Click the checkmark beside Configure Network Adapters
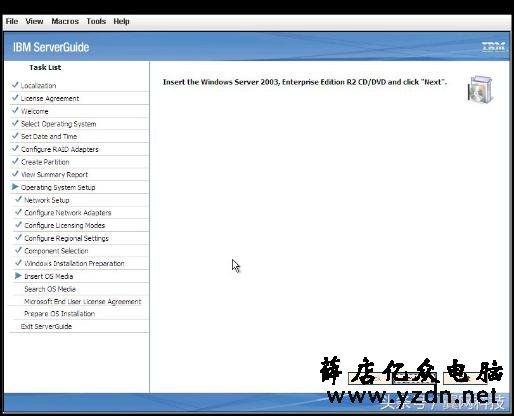The height and width of the screenshot is (416, 515). 18,212
